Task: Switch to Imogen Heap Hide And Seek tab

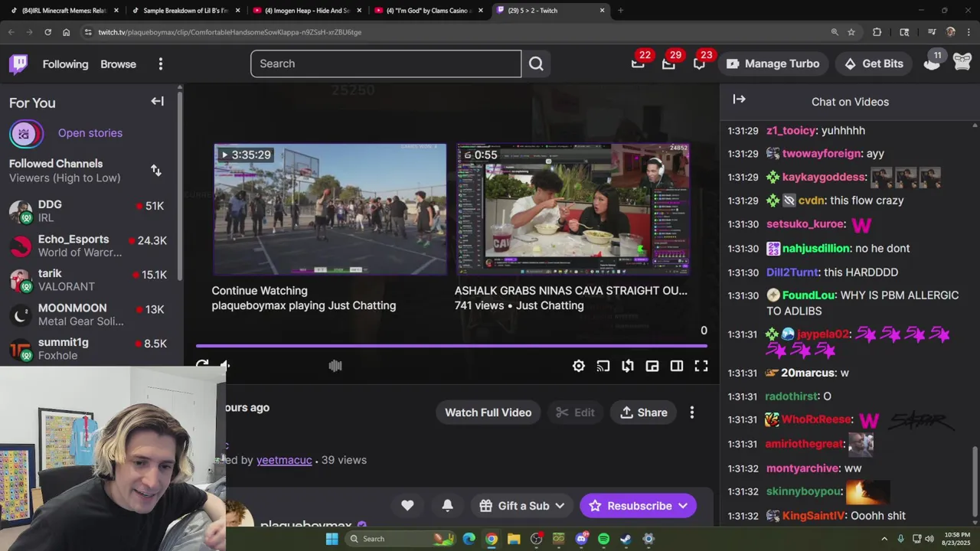Action: coord(306,11)
